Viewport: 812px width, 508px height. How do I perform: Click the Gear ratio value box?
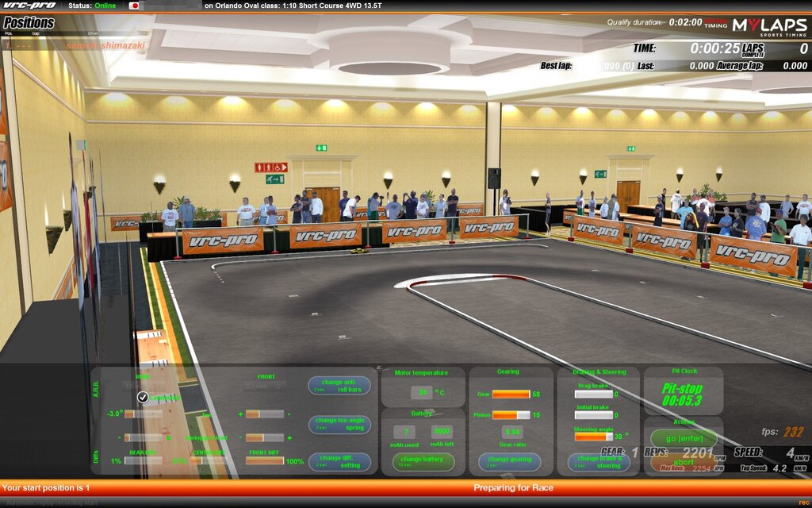[512, 433]
